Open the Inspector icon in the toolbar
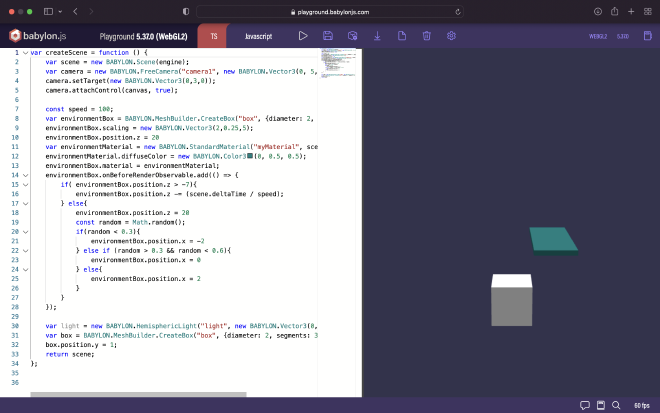This screenshot has width=660, height=413. (x=352, y=35)
